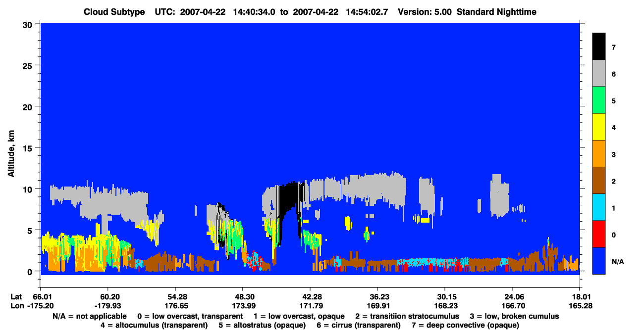Image resolution: width=644 pixels, height=330 pixels.
Task: Click latitude value '60.20'
Action: (107, 297)
